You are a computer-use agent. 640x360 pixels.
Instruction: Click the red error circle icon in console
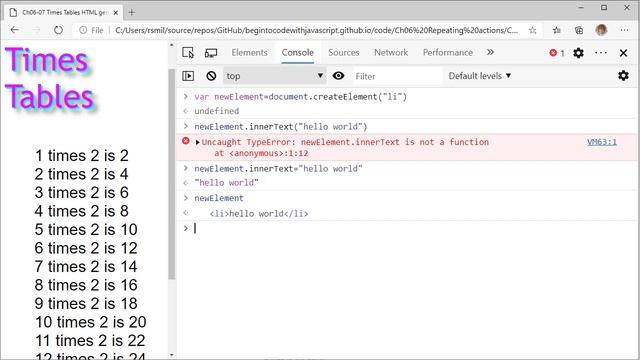pyautogui.click(x=186, y=141)
